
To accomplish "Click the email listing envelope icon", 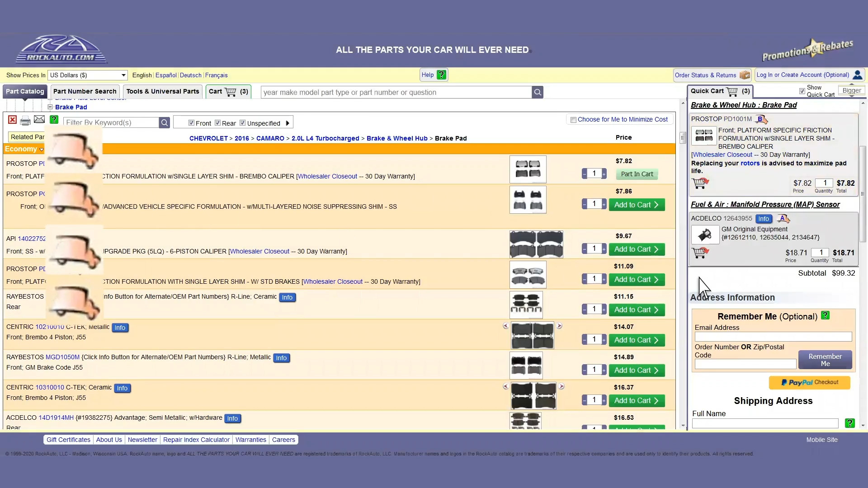I will (39, 120).
